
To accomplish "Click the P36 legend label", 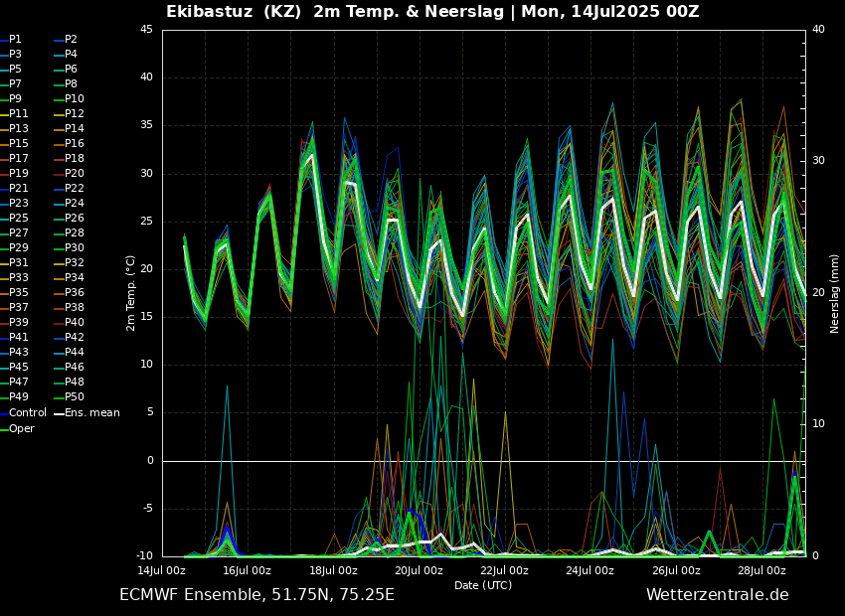I will [75, 292].
